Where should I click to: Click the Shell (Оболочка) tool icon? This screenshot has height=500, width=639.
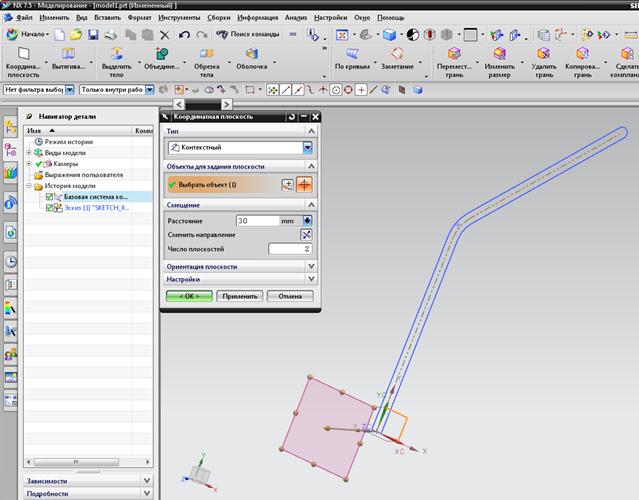pos(251,54)
